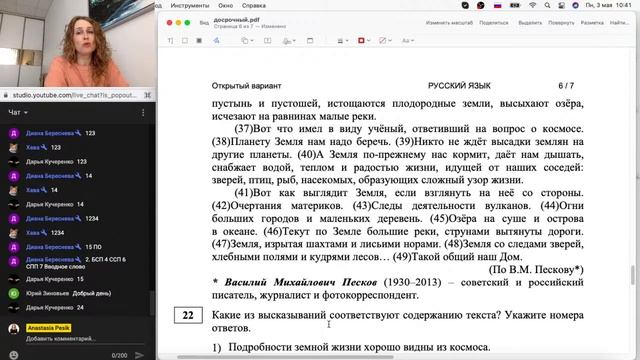Click the chat list scrollbar

[x=152, y=303]
